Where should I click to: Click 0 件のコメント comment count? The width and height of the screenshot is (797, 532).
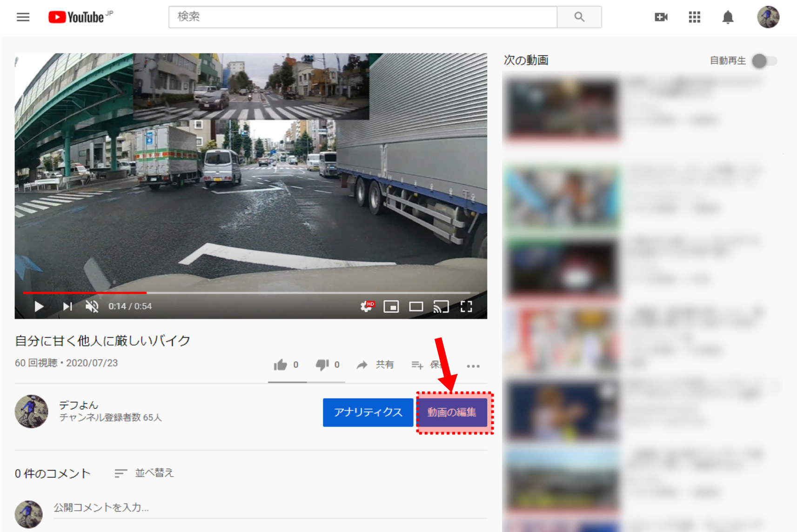coord(53,473)
